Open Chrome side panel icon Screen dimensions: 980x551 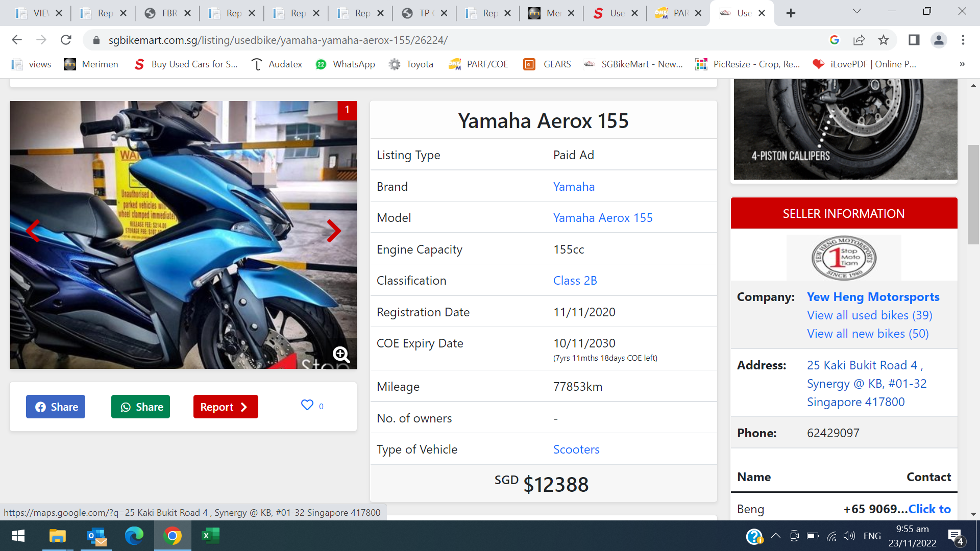[x=914, y=40]
